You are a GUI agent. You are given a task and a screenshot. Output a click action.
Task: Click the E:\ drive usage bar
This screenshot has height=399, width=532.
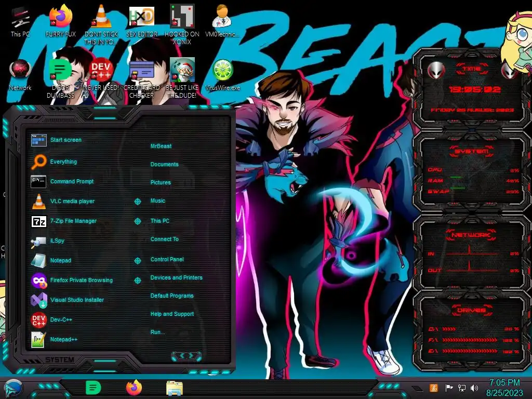coord(470,351)
